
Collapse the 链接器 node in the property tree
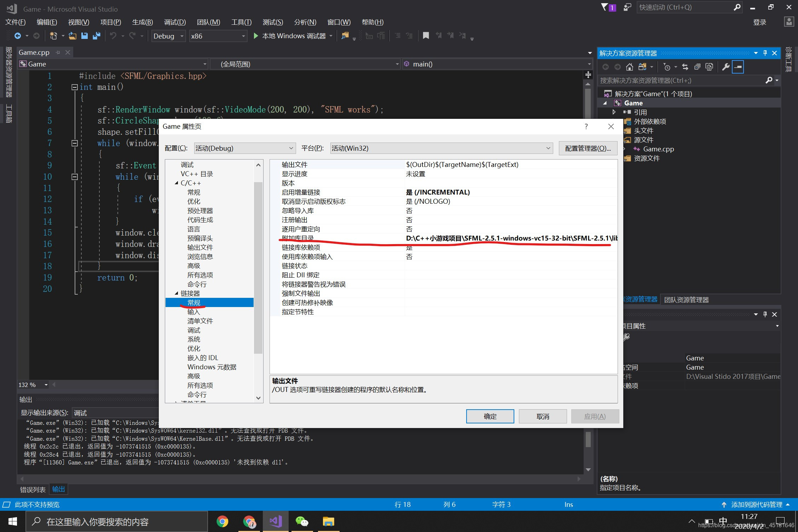tap(176, 294)
